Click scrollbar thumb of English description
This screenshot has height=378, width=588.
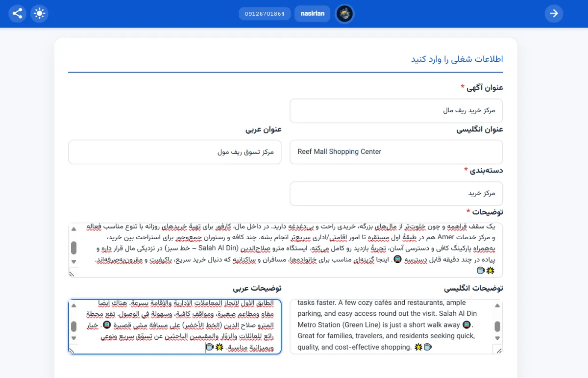click(497, 327)
